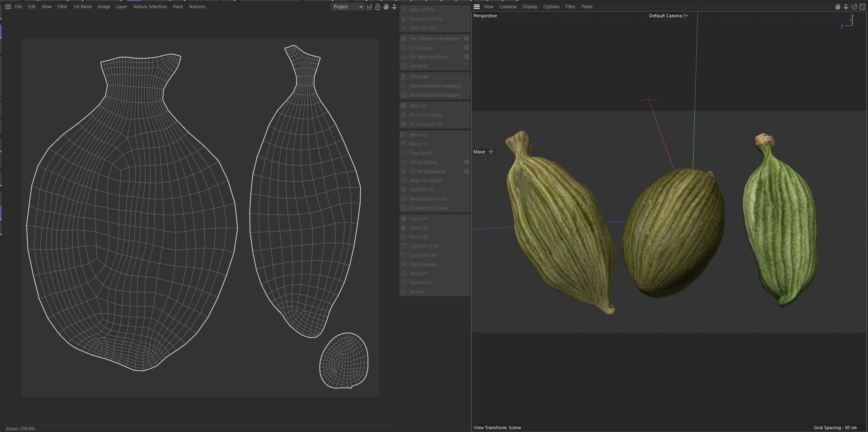Click the viewport XYZ axis gizmo
The width and height of the screenshot is (868, 432).
(x=847, y=22)
